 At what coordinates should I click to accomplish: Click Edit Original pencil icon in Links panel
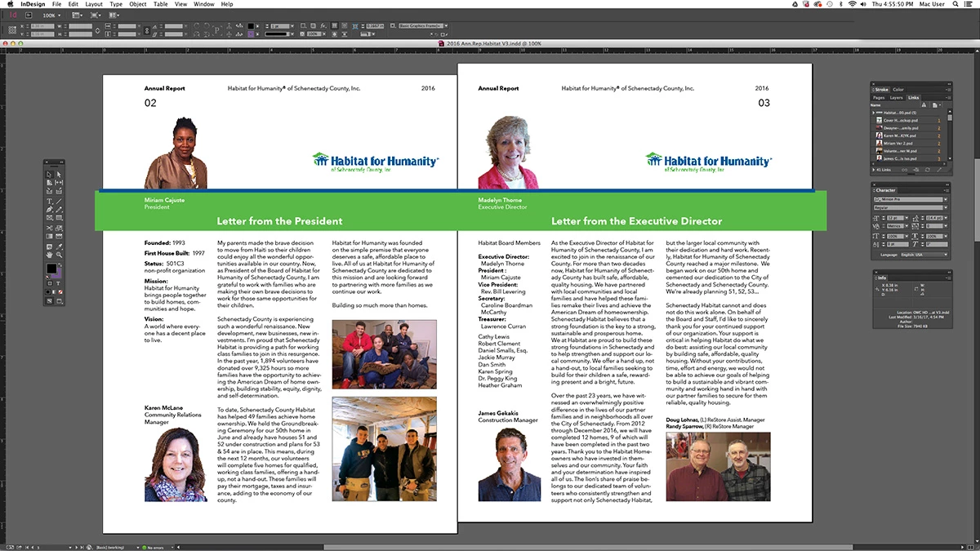[x=939, y=170]
